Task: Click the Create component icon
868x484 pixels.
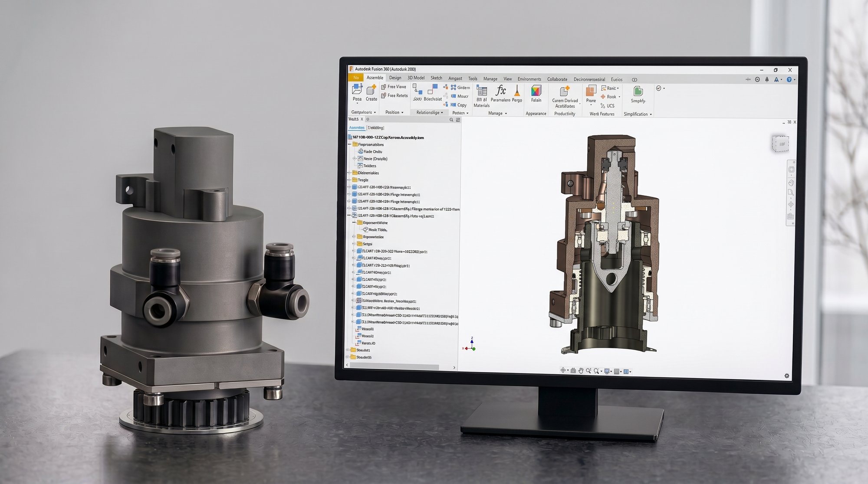Action: 372,90
